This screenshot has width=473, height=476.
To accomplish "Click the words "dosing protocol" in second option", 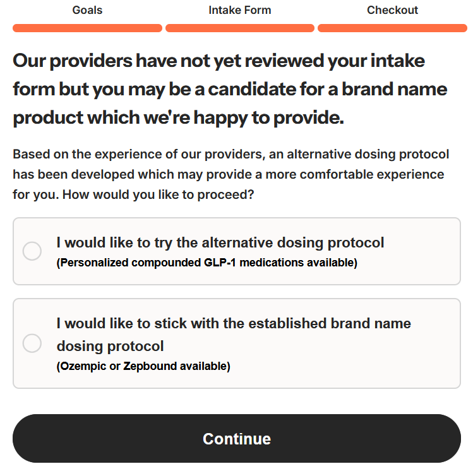I will click(x=110, y=346).
